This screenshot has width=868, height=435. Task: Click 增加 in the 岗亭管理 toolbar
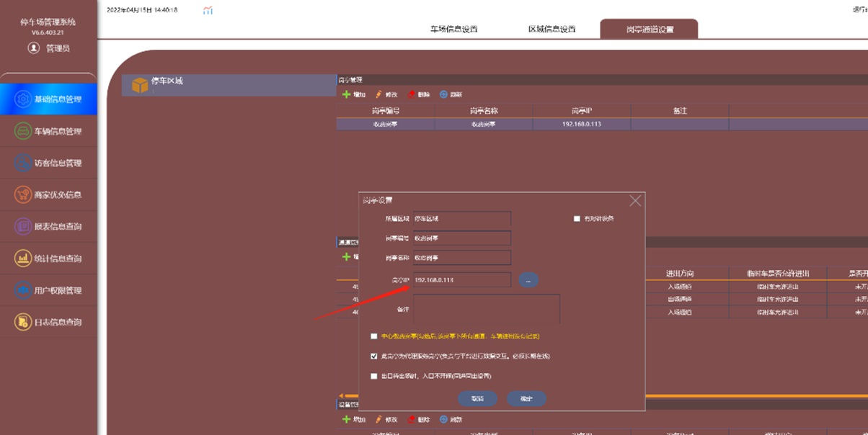354,94
